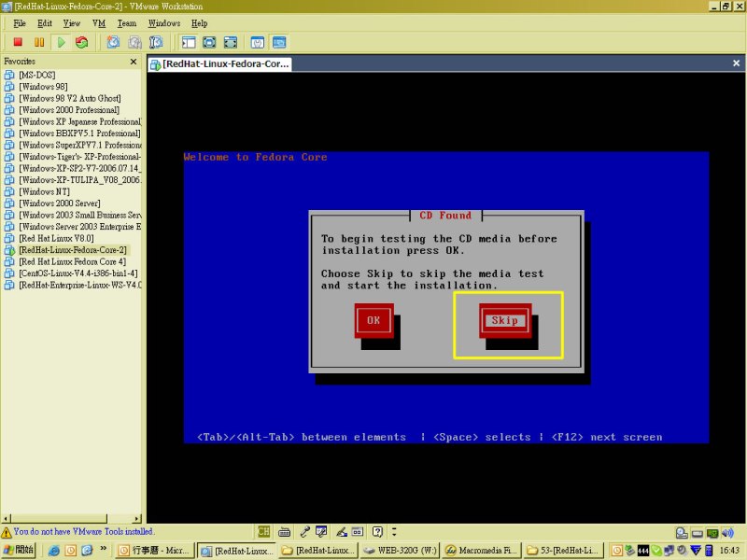Click the VMware Tools warning icon

tap(7, 532)
